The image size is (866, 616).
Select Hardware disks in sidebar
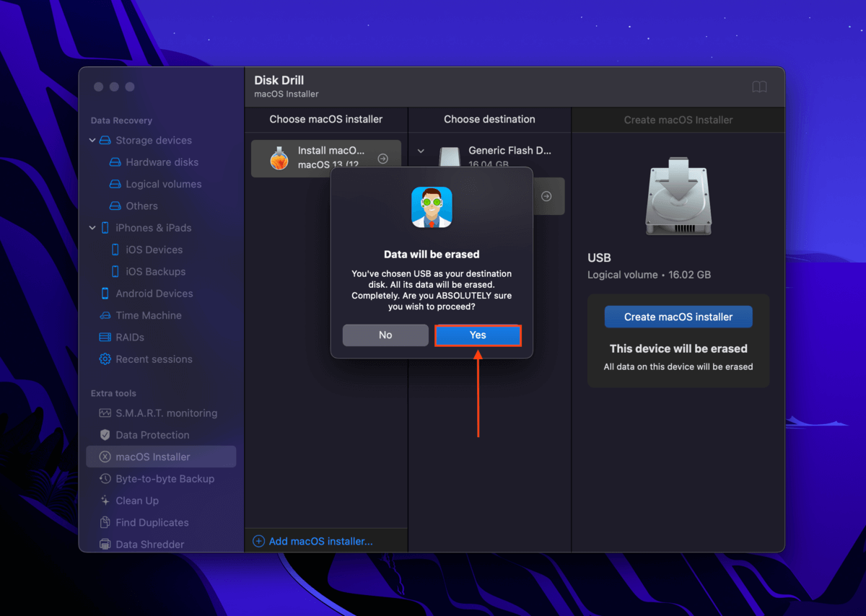162,162
